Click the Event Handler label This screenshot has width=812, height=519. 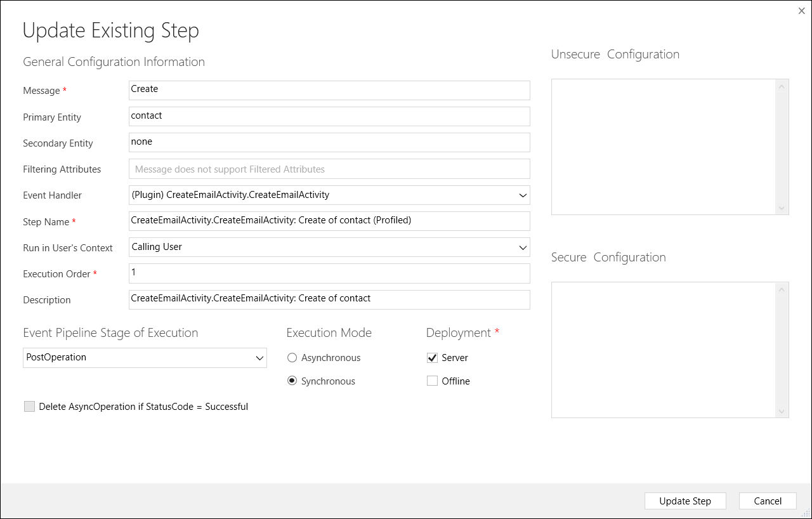52,195
